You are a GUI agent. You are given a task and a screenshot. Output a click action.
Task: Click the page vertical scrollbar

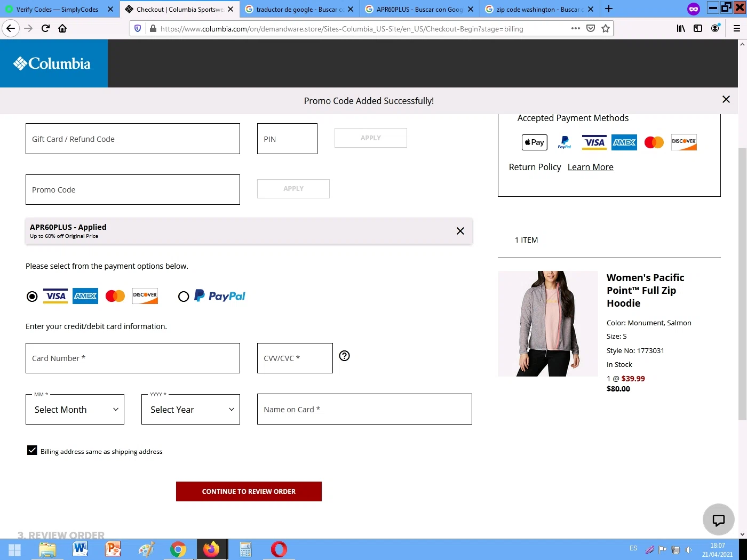click(x=742, y=283)
